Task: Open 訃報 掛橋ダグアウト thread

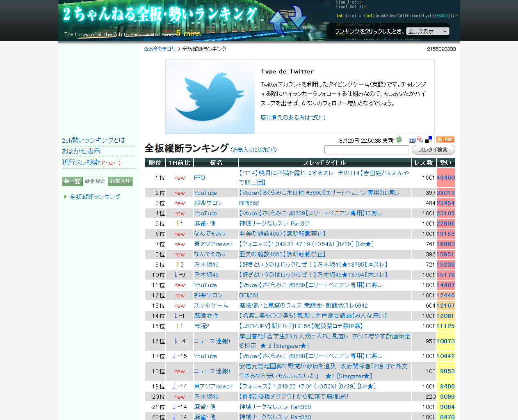Action: [294, 397]
